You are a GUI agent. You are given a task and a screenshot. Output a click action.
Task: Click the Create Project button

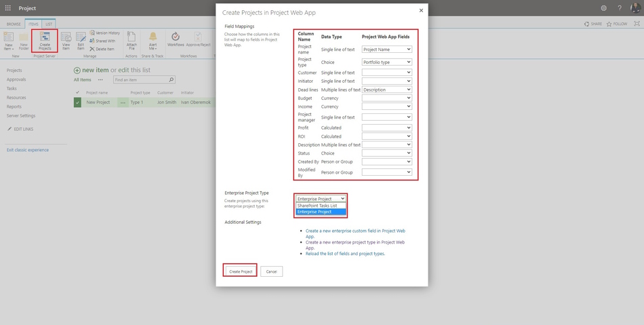(241, 271)
